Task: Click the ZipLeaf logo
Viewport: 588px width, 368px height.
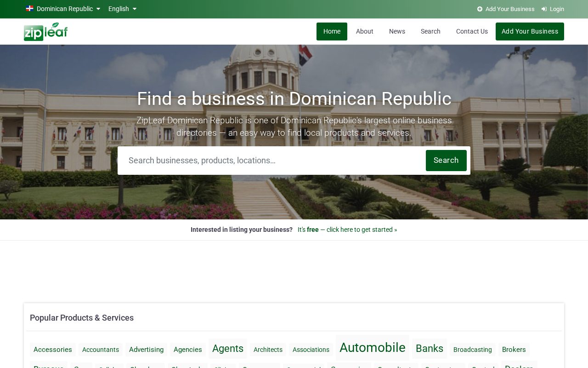Action: click(x=45, y=31)
